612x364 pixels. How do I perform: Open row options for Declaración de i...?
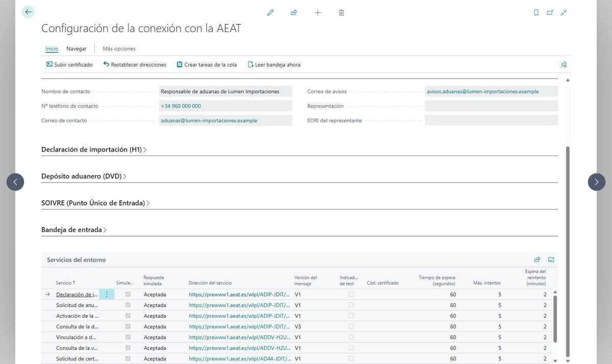[107, 294]
